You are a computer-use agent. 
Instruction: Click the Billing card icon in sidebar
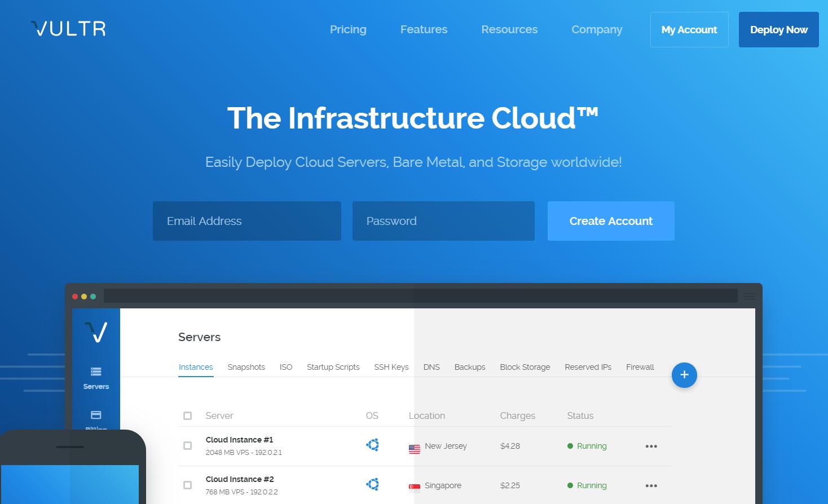click(96, 415)
